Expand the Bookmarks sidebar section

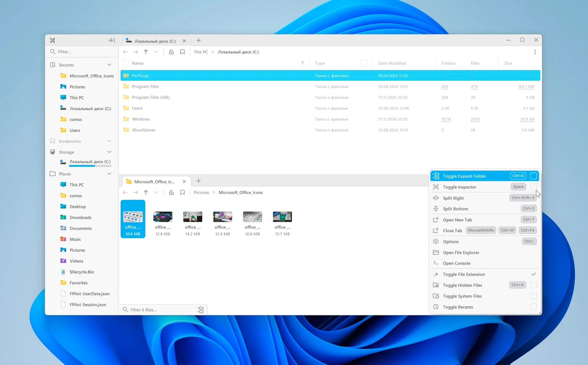point(109,141)
